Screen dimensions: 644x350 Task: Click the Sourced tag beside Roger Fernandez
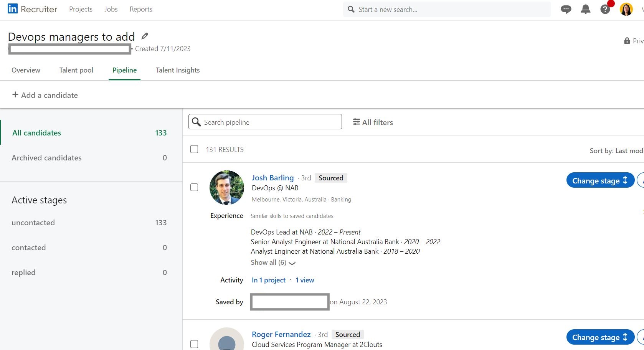(x=348, y=334)
